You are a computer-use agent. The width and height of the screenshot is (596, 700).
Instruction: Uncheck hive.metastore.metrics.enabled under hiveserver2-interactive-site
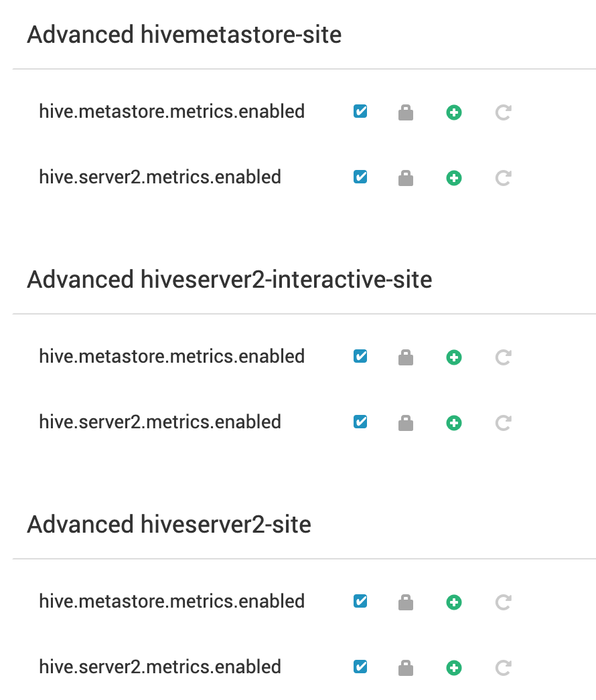click(360, 357)
